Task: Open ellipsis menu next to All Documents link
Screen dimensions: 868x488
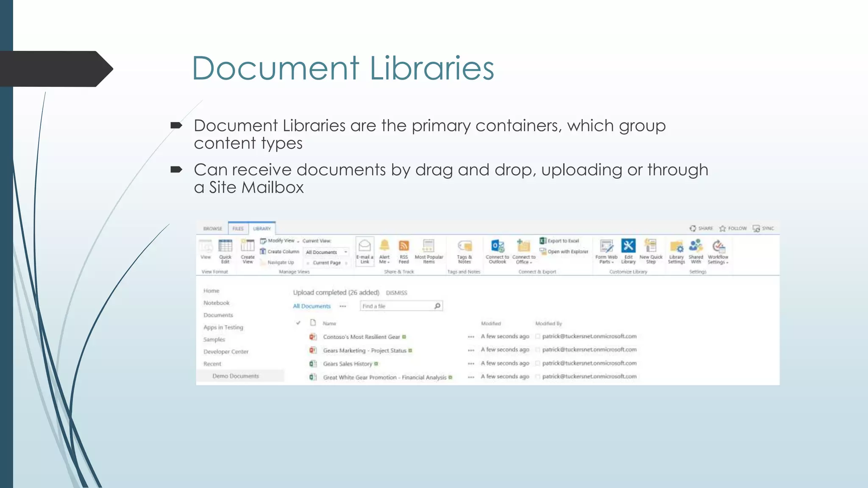Action: click(x=343, y=306)
